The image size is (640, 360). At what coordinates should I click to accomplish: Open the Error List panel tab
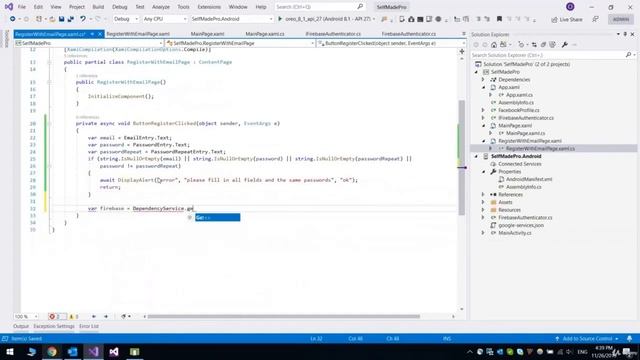[89, 326]
